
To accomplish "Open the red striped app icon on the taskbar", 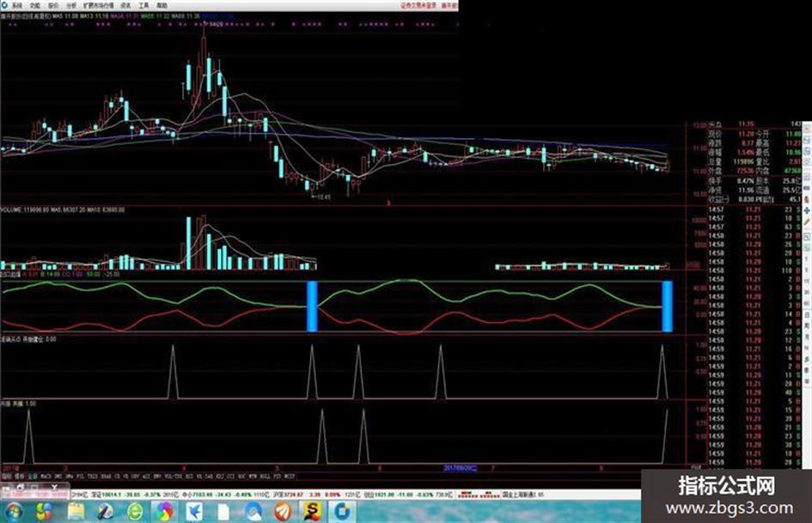I will [283, 512].
